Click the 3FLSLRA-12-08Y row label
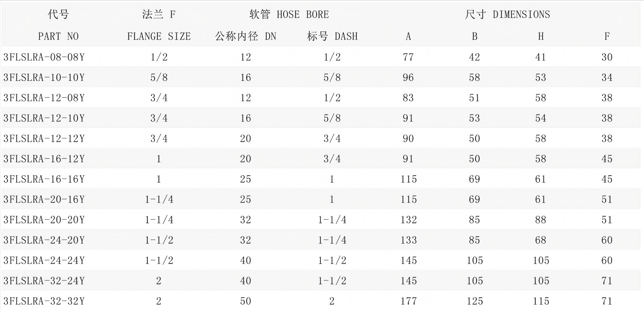This screenshot has height=313, width=644. tap(44, 98)
